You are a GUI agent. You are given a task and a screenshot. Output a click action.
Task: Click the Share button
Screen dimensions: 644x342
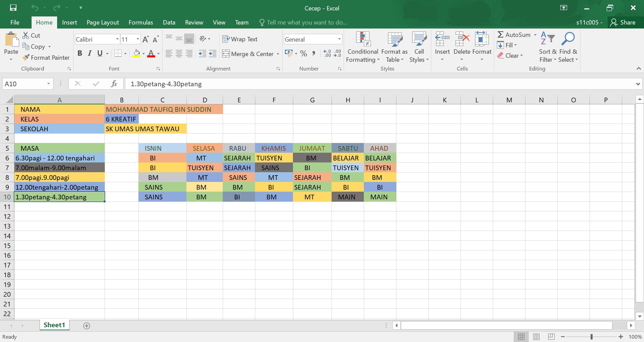pyautogui.click(x=623, y=22)
